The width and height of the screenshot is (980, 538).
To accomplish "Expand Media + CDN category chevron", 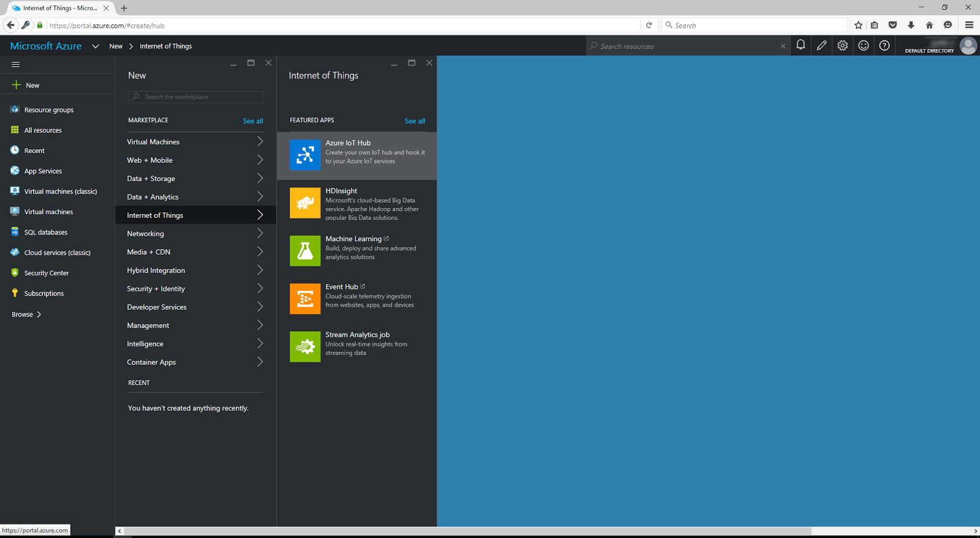I will 260,252.
